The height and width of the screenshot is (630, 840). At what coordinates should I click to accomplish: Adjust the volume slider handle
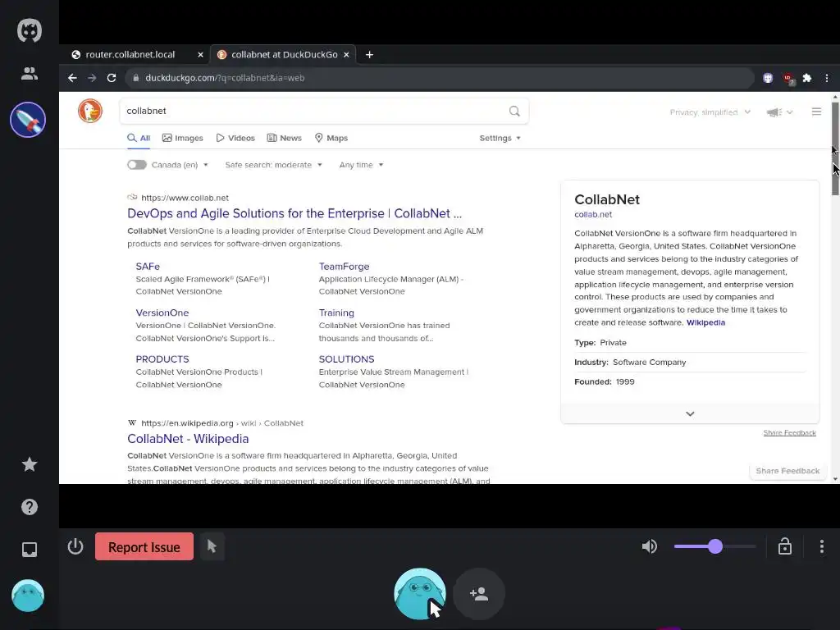click(715, 546)
